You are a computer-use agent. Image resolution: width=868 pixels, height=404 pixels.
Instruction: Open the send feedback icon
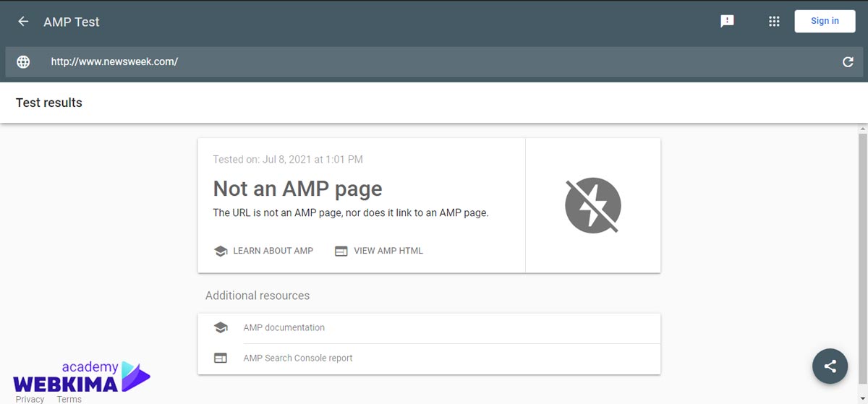tap(728, 22)
